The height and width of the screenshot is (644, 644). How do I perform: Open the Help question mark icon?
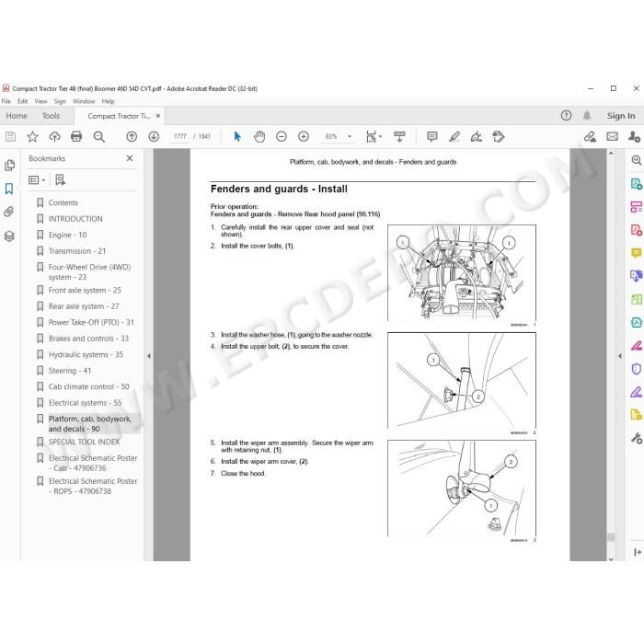566,116
